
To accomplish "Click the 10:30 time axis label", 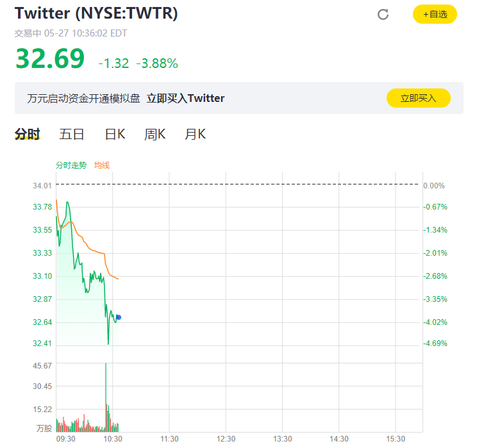I will coord(113,439).
